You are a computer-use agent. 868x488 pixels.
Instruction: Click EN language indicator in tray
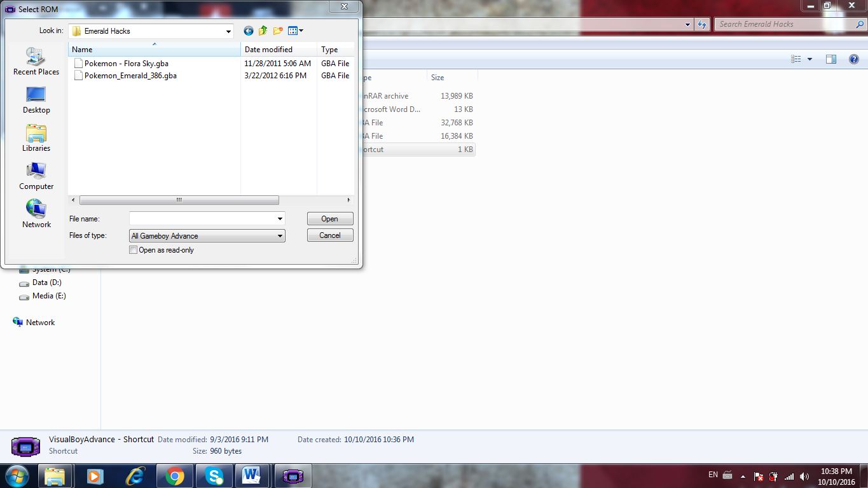point(713,475)
